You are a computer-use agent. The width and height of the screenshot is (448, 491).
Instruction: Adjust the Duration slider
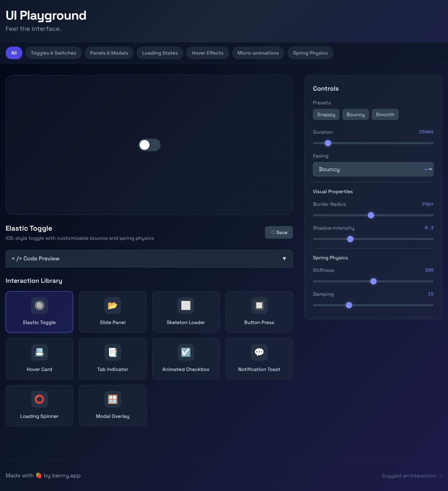[328, 143]
